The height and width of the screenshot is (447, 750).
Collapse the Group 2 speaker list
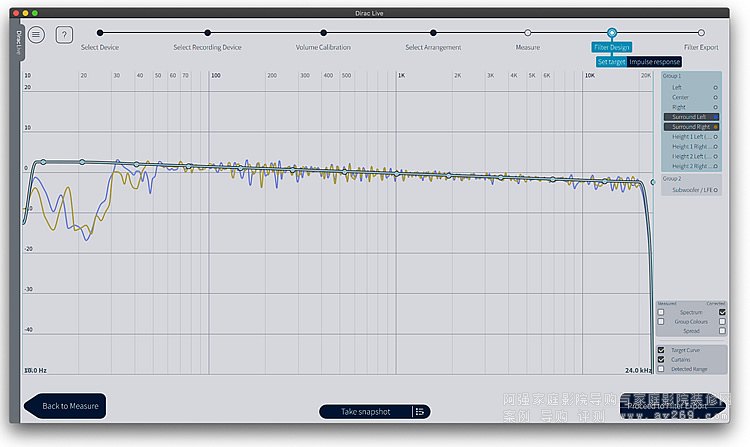point(672,177)
